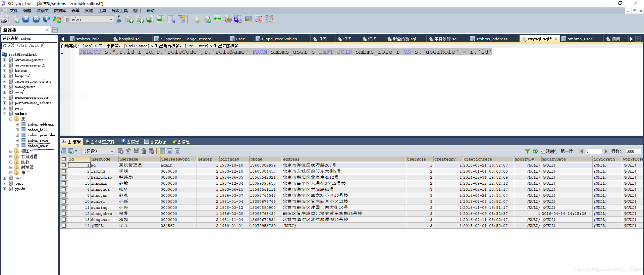This screenshot has width=644, height=275.
Task: Collapse the smbms database node
Action: pyautogui.click(x=4, y=113)
